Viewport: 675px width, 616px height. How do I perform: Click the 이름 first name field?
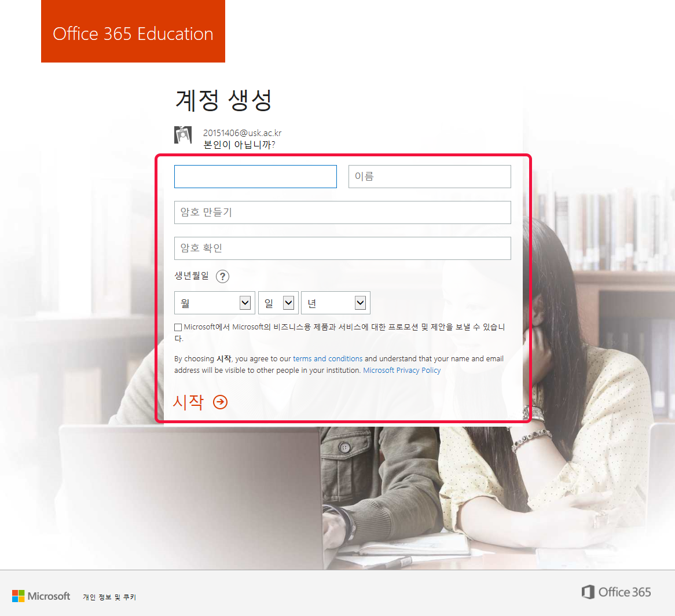pos(430,177)
